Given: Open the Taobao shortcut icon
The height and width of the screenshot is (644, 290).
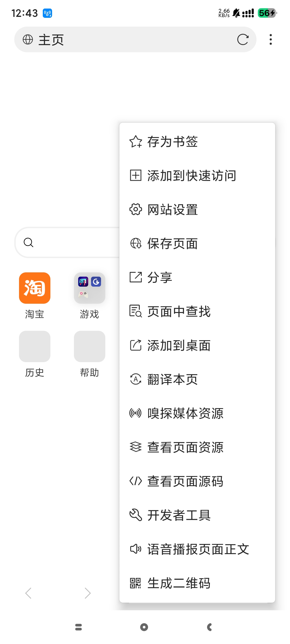Looking at the screenshot, I should [34, 288].
